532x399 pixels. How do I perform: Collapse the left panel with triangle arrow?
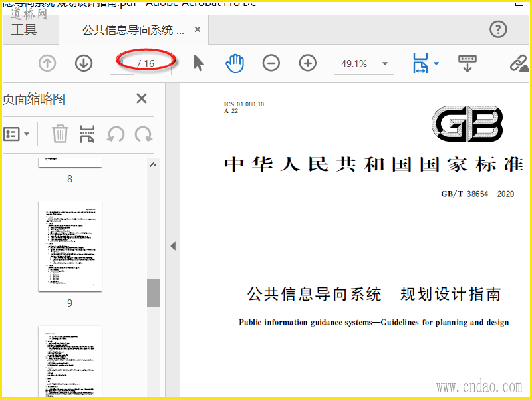[x=173, y=246]
